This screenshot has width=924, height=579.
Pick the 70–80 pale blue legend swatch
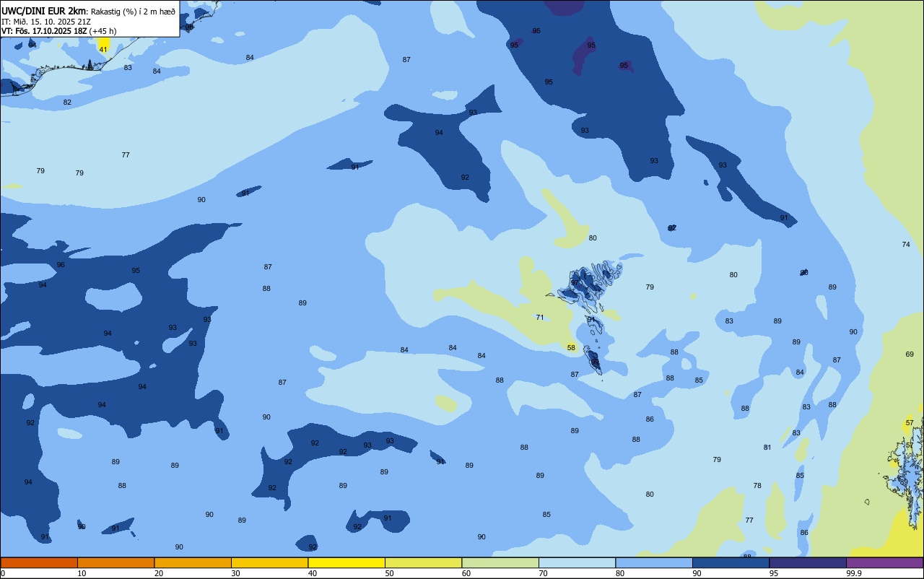coord(577,562)
